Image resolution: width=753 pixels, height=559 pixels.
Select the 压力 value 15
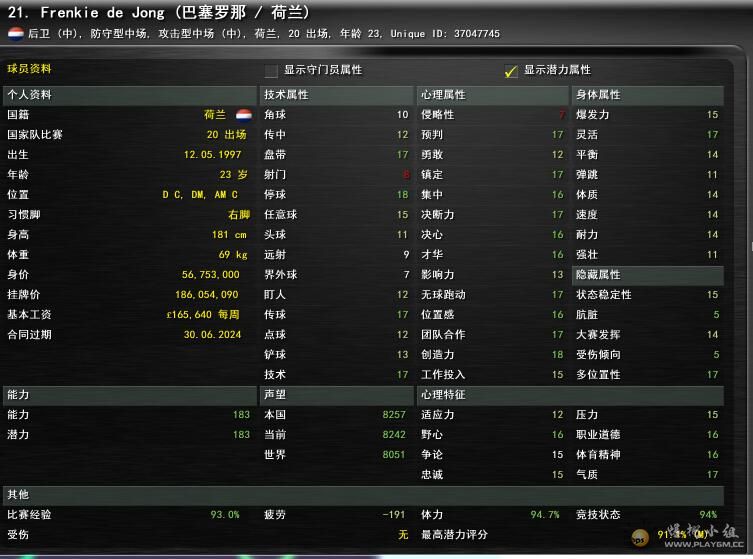pyautogui.click(x=712, y=414)
